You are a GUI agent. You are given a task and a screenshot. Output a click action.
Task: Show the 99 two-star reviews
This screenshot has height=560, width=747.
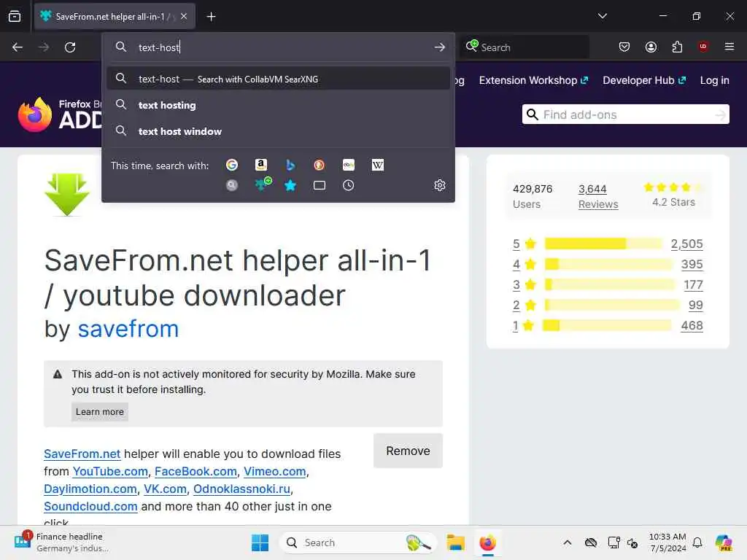tap(695, 306)
